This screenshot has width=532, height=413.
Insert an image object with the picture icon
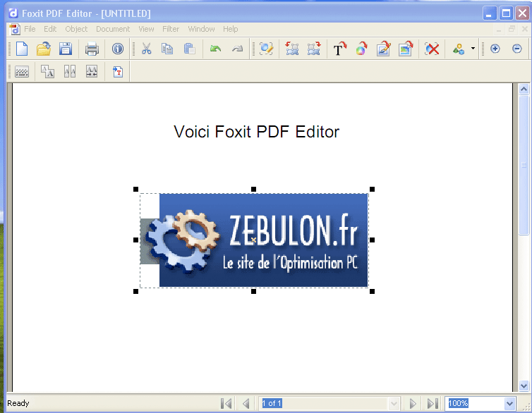pyautogui.click(x=406, y=49)
